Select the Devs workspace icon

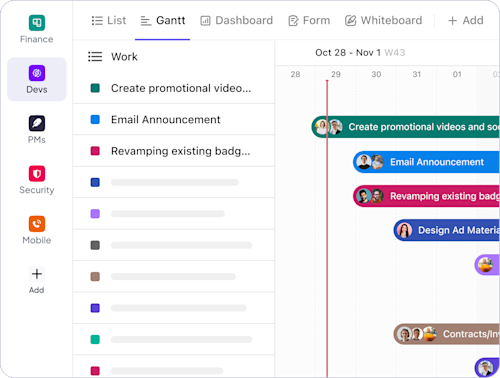click(x=37, y=73)
